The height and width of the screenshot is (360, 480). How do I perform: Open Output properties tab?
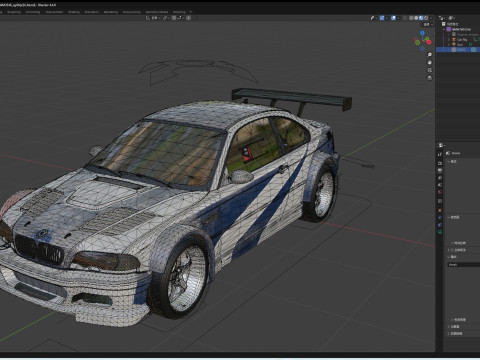[x=440, y=170]
